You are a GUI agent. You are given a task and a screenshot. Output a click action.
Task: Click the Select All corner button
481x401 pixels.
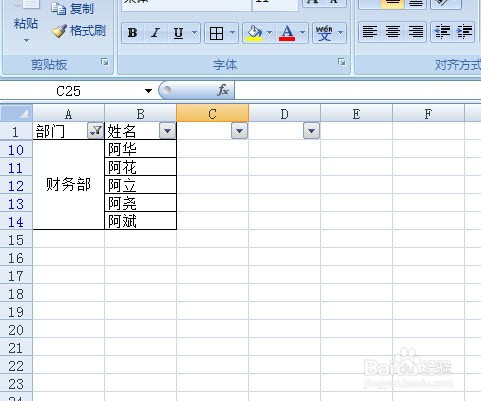coord(16,113)
